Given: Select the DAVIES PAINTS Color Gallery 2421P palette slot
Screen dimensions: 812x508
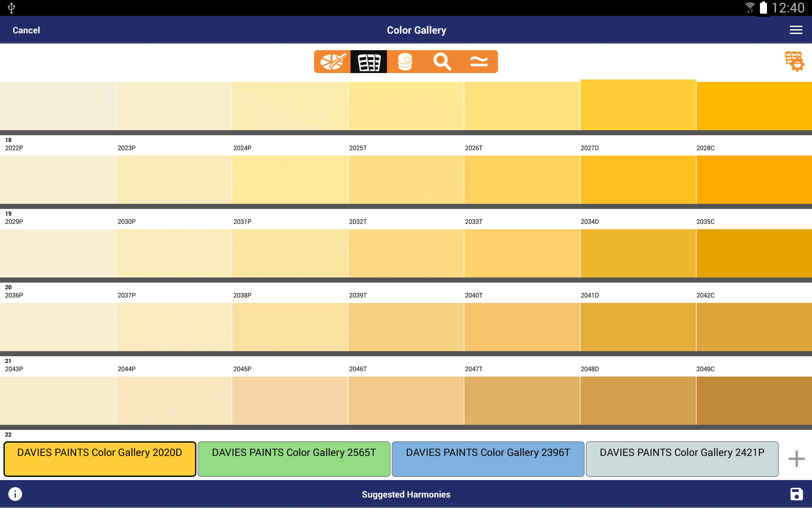Looking at the screenshot, I should click(682, 459).
